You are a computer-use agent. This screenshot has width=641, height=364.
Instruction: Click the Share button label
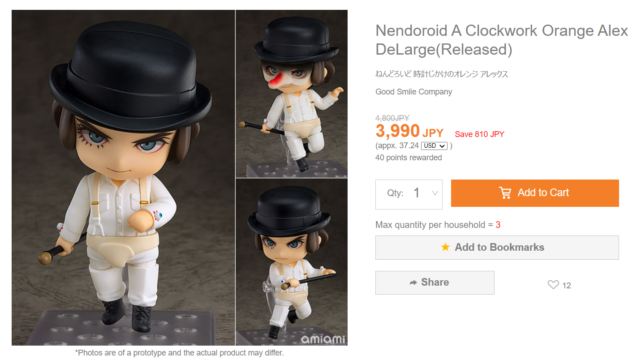[435, 283]
